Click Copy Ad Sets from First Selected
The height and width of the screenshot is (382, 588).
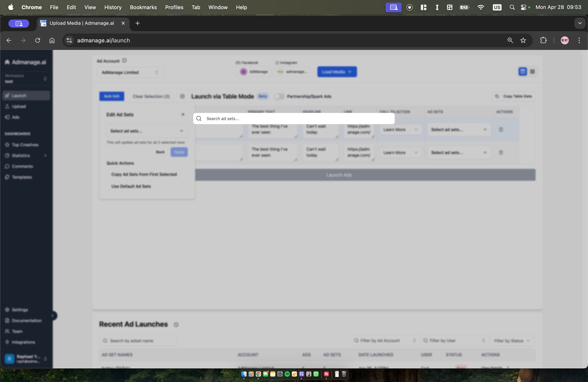pos(144,174)
